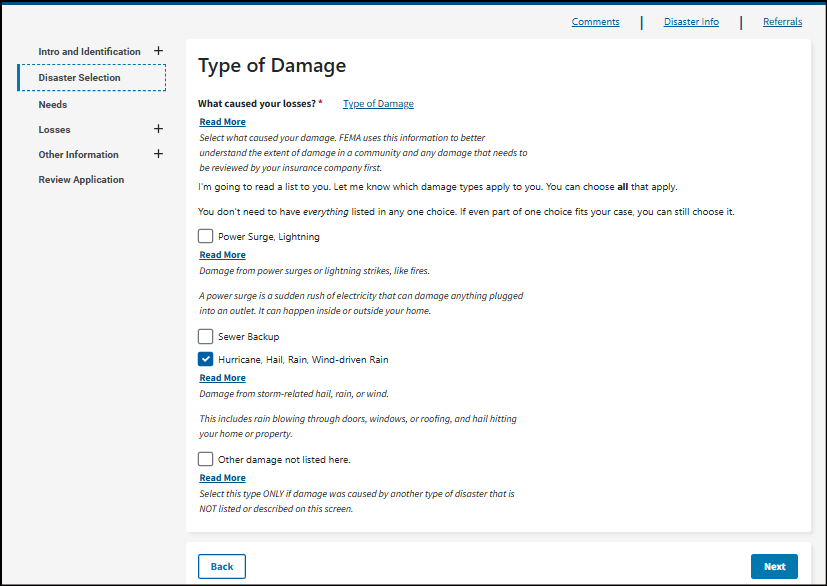The width and height of the screenshot is (827, 586).
Task: Navigate to the Needs section
Action: [53, 104]
